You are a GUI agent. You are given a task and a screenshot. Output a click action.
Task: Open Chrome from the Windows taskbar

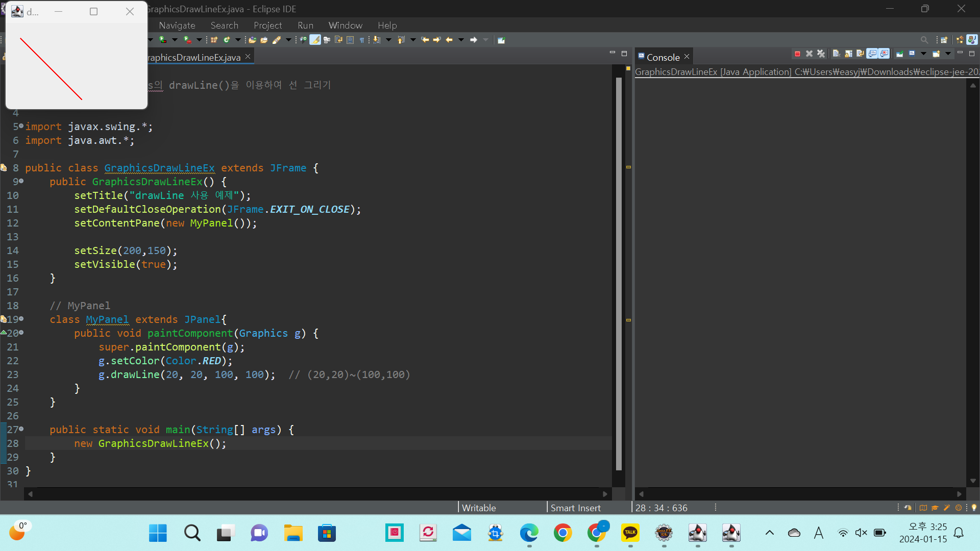[562, 533]
